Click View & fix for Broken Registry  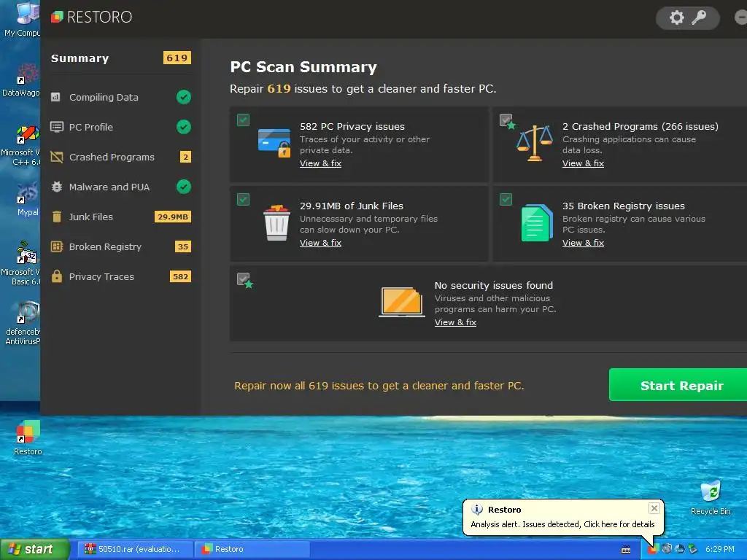coord(583,243)
